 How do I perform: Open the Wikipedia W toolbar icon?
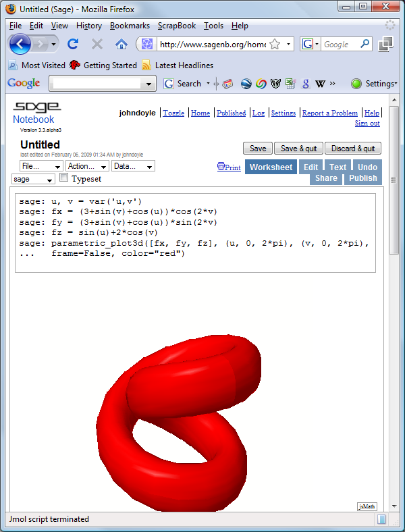click(x=320, y=84)
